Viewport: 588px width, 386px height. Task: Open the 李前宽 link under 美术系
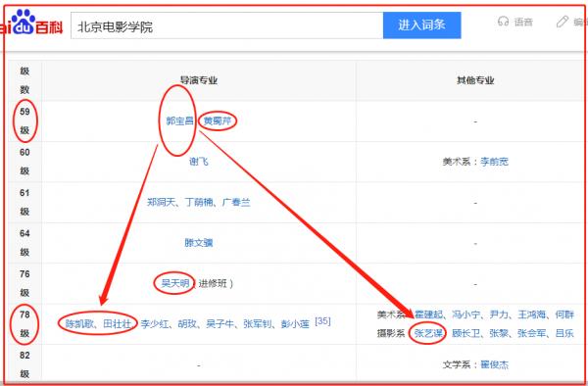pos(494,162)
